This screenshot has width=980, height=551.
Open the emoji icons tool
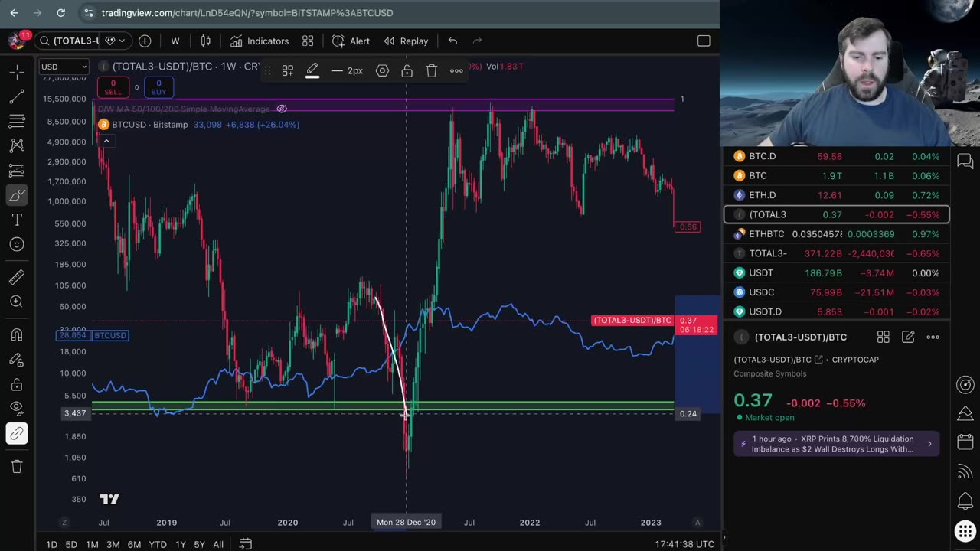(17, 245)
